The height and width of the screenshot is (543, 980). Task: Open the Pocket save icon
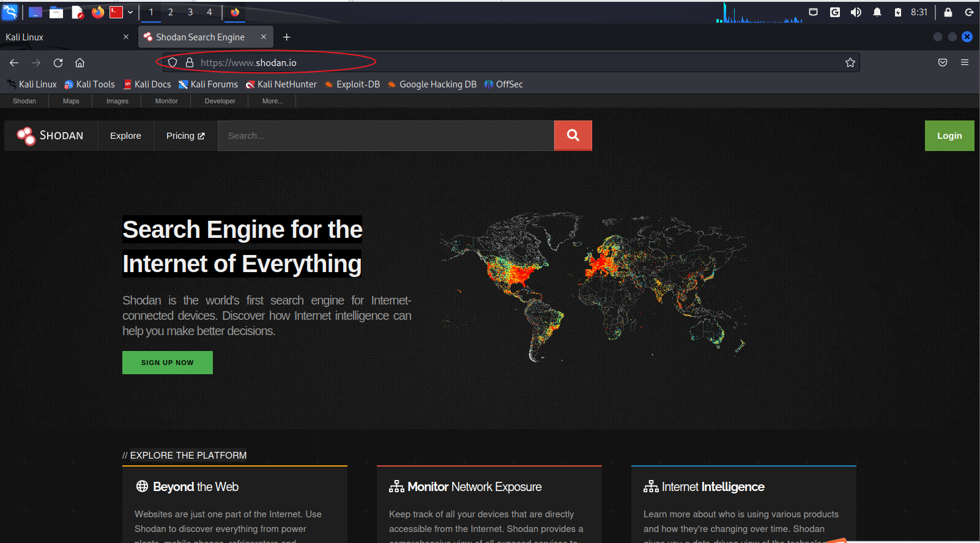coord(943,62)
